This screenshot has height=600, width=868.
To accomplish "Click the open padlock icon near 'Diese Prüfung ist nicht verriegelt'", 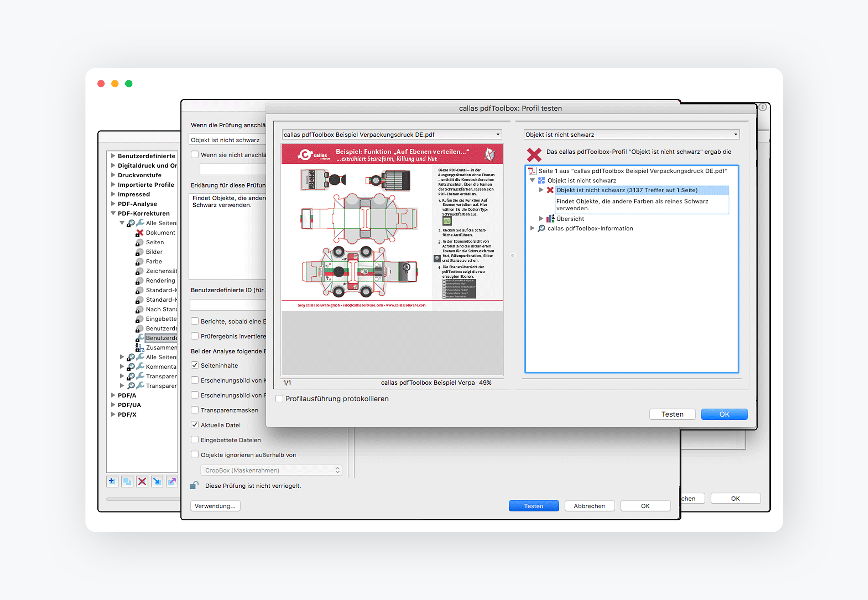I will coord(194,485).
